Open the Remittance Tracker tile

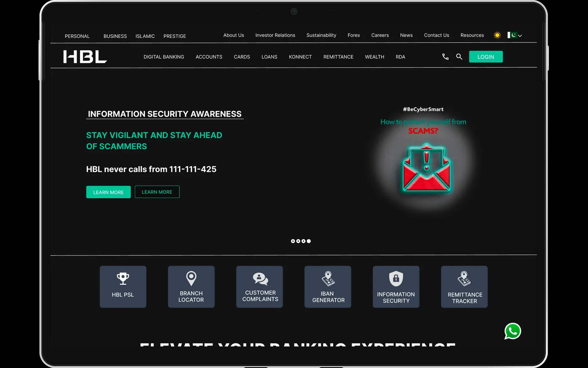point(465,287)
